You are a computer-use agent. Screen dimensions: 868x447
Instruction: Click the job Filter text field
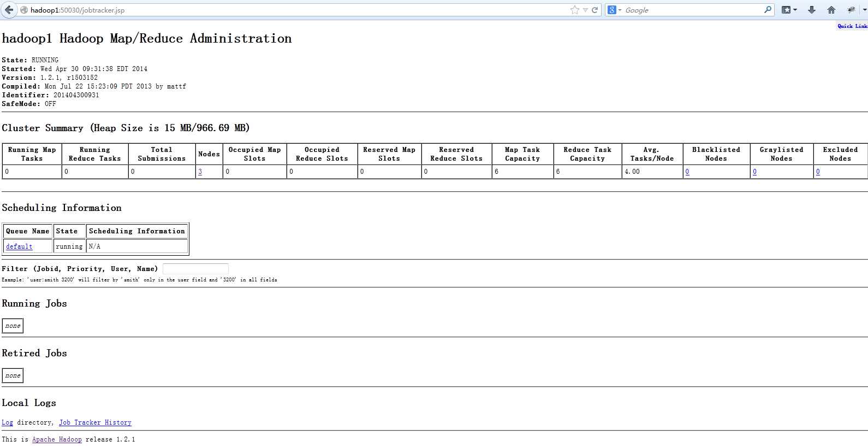[x=195, y=269]
